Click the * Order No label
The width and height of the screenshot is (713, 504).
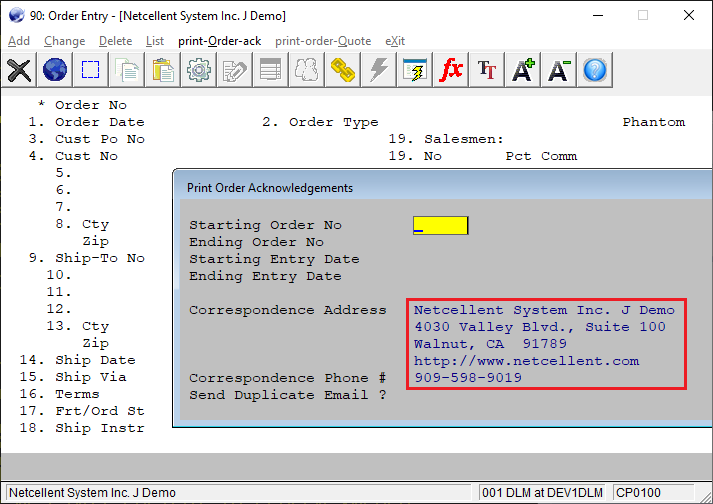pyautogui.click(x=82, y=105)
